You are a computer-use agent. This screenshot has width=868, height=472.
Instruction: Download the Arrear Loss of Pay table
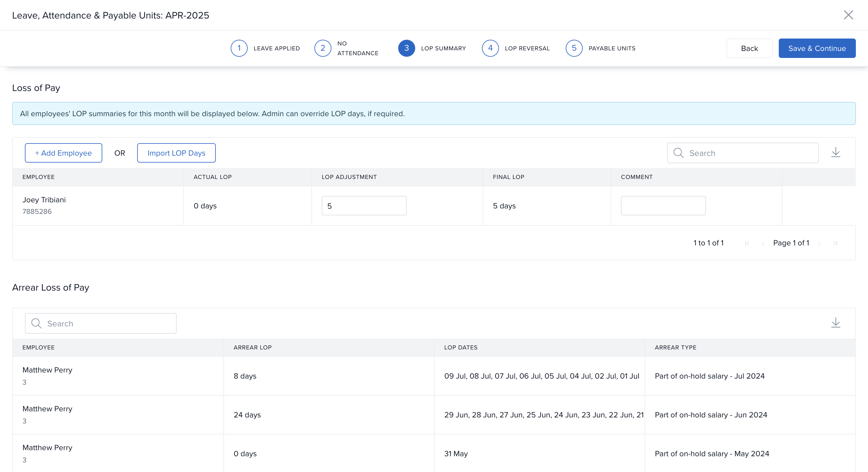(835, 323)
